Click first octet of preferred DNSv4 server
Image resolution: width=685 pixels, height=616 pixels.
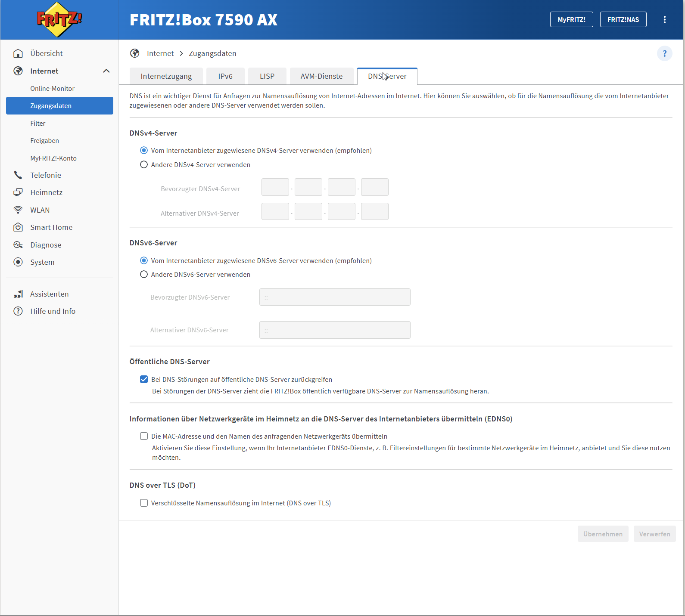275,187
